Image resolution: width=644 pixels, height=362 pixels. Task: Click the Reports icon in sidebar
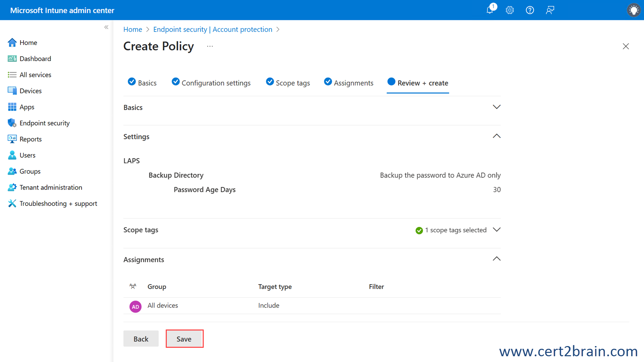coord(12,139)
